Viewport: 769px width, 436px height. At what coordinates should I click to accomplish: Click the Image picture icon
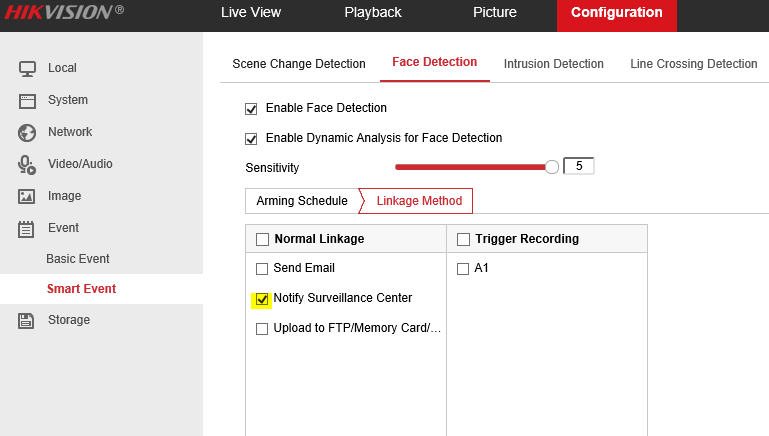[28, 196]
